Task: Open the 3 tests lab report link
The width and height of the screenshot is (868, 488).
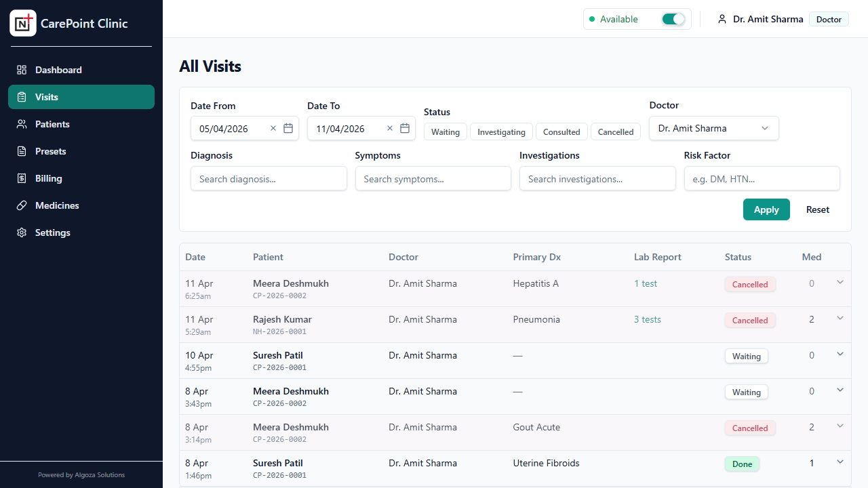Action: point(647,319)
